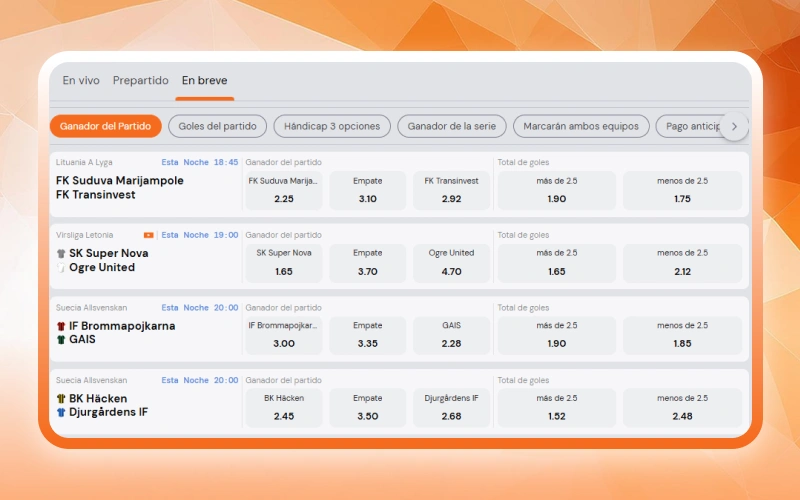The width and height of the screenshot is (800, 500).
Task: Open IF Brommapojkarna team name in match list
Action: [x=122, y=326]
